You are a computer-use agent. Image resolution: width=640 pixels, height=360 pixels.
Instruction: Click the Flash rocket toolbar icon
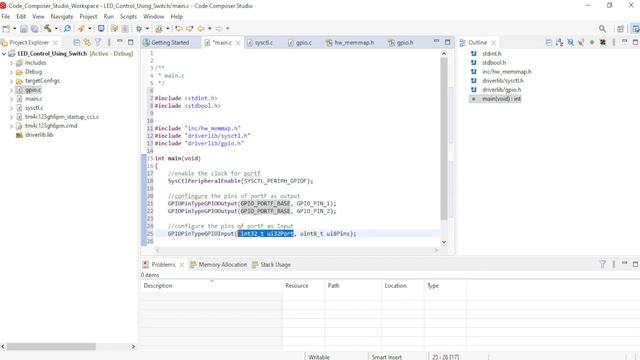(x=81, y=29)
